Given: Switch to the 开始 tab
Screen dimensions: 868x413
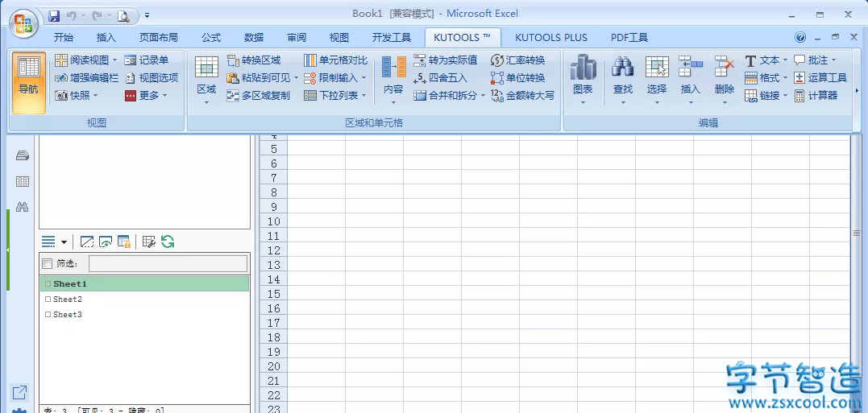Looking at the screenshot, I should [x=63, y=38].
